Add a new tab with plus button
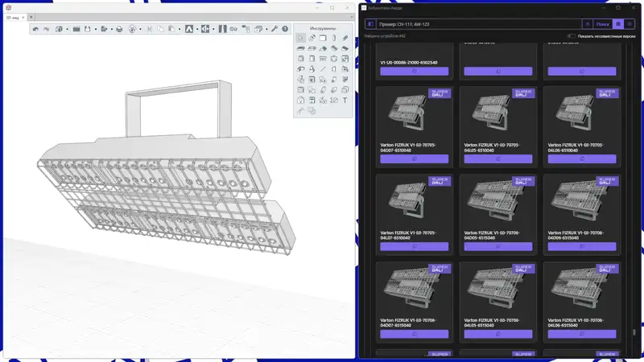Image resolution: width=644 pixels, height=362 pixels. point(31,17)
